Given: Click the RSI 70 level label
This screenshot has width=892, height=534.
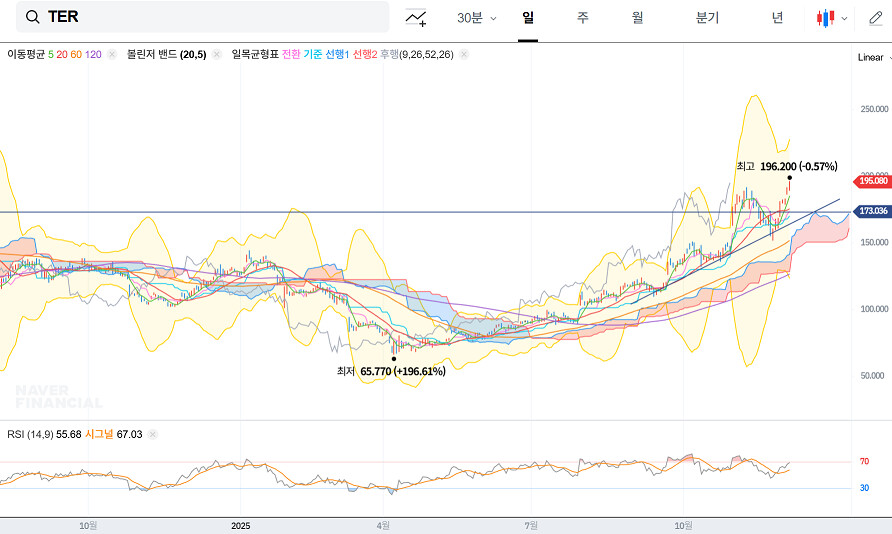Looking at the screenshot, I should pos(864,461).
